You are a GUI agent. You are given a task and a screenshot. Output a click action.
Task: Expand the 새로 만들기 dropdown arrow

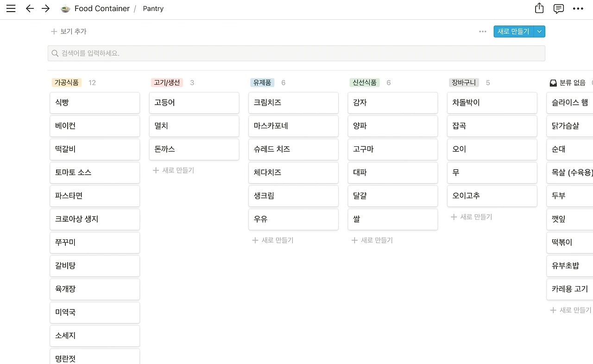point(539,31)
